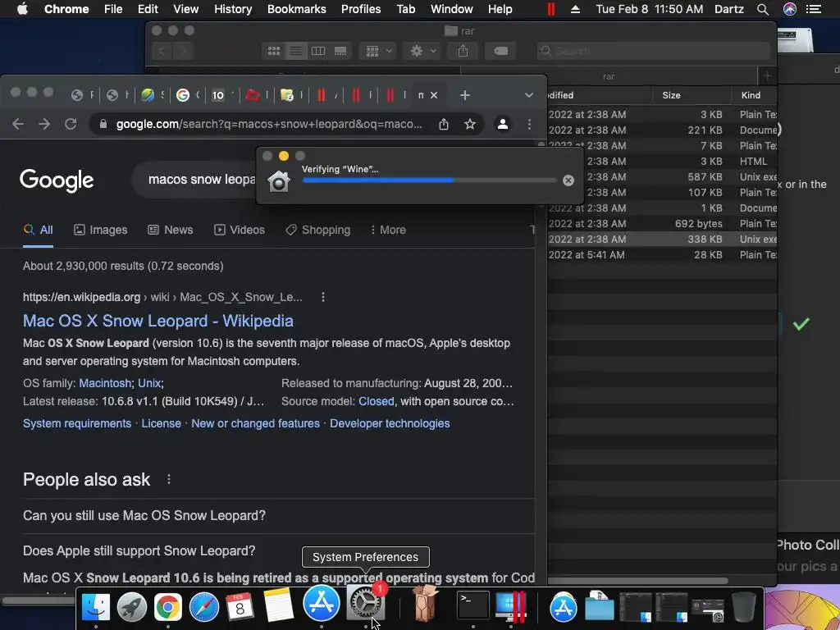The height and width of the screenshot is (630, 840).
Task: Open Siri from the menu bar
Action: [790, 9]
